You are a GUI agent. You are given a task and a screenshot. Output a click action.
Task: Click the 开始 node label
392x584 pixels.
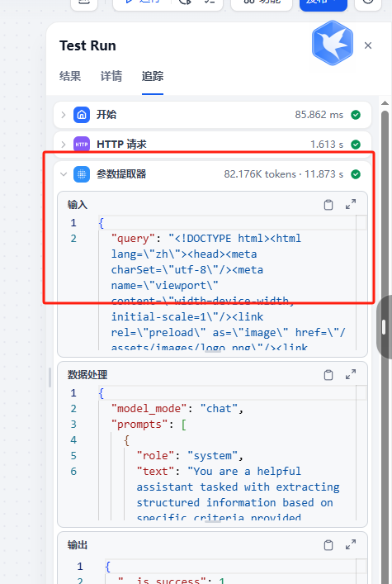[106, 114]
